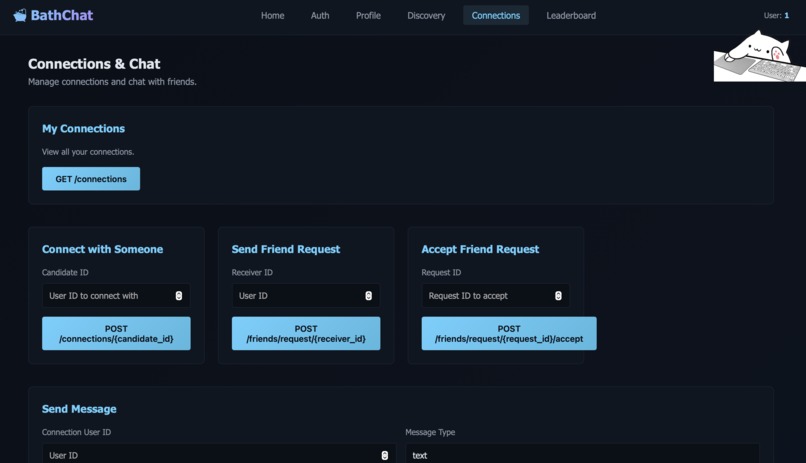Click stepper arrows in Candidate ID field

click(179, 295)
